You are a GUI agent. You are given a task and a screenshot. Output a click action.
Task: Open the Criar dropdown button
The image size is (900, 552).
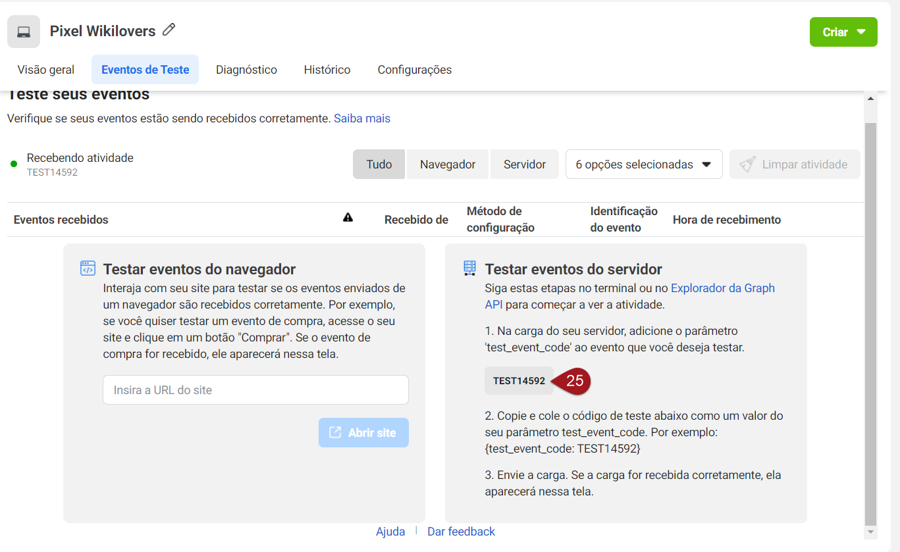pos(843,32)
